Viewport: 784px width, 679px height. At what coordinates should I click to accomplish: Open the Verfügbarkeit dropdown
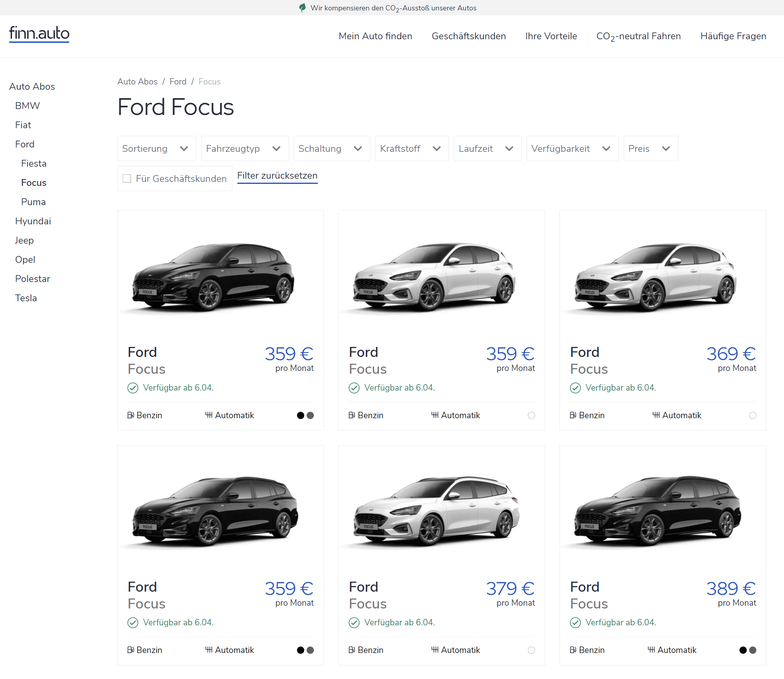tap(572, 149)
